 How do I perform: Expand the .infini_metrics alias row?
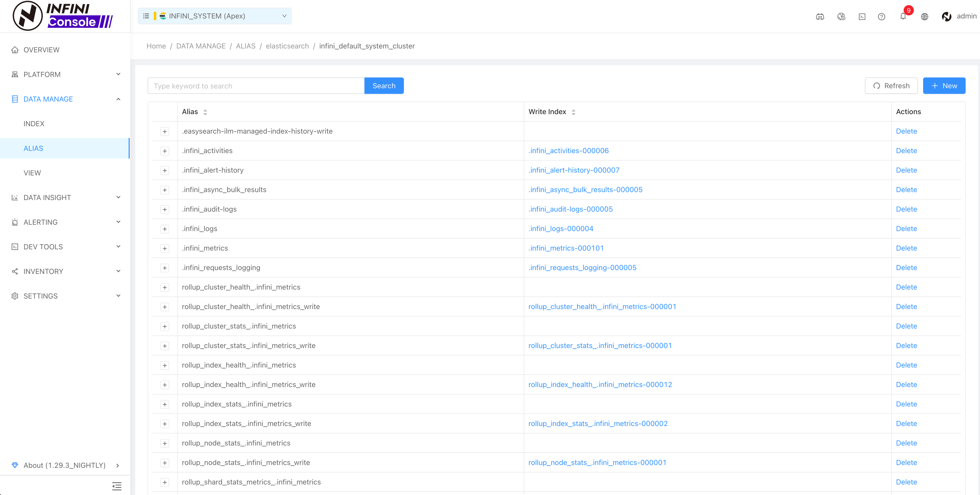pyautogui.click(x=165, y=248)
